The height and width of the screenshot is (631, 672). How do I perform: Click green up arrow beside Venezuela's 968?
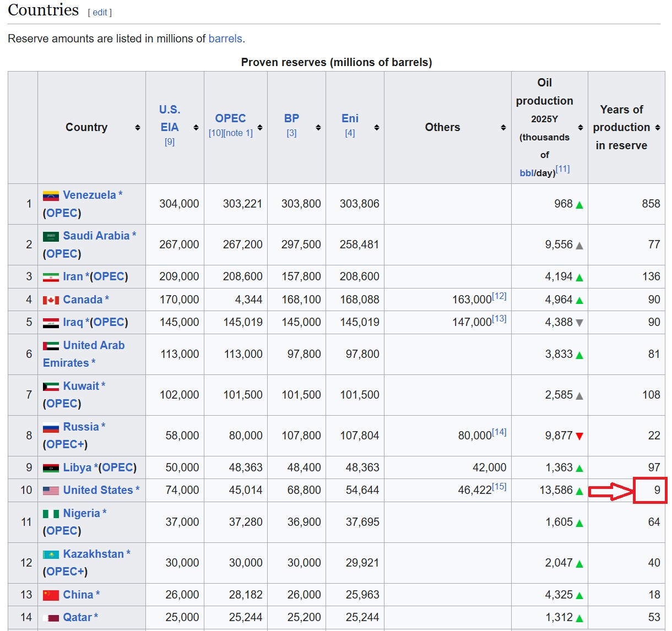click(579, 205)
